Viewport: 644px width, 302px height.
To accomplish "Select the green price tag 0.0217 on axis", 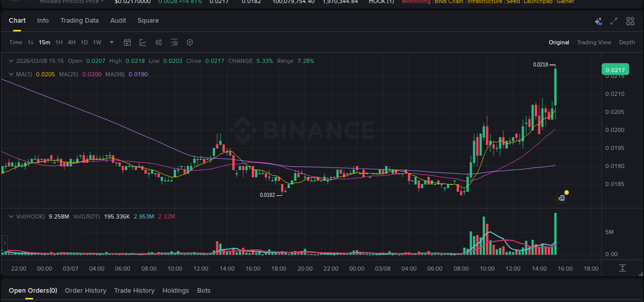I will coord(615,69).
